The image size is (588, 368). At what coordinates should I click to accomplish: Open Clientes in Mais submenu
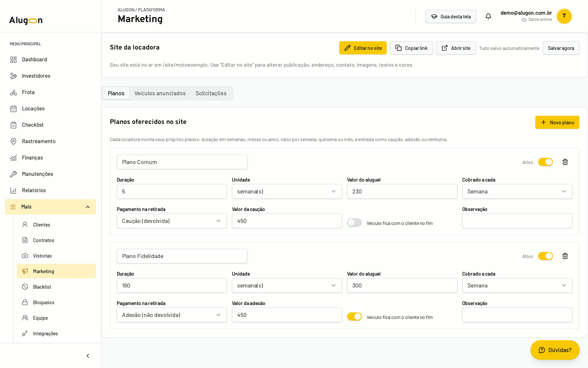[x=56, y=225]
